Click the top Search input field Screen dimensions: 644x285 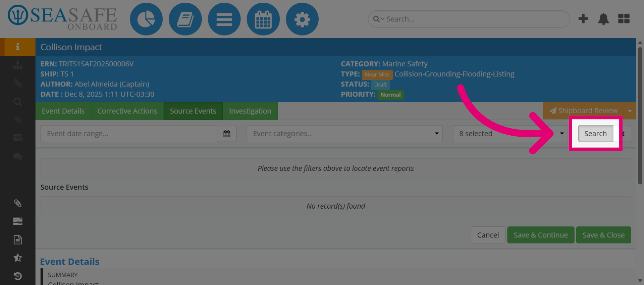click(x=469, y=19)
